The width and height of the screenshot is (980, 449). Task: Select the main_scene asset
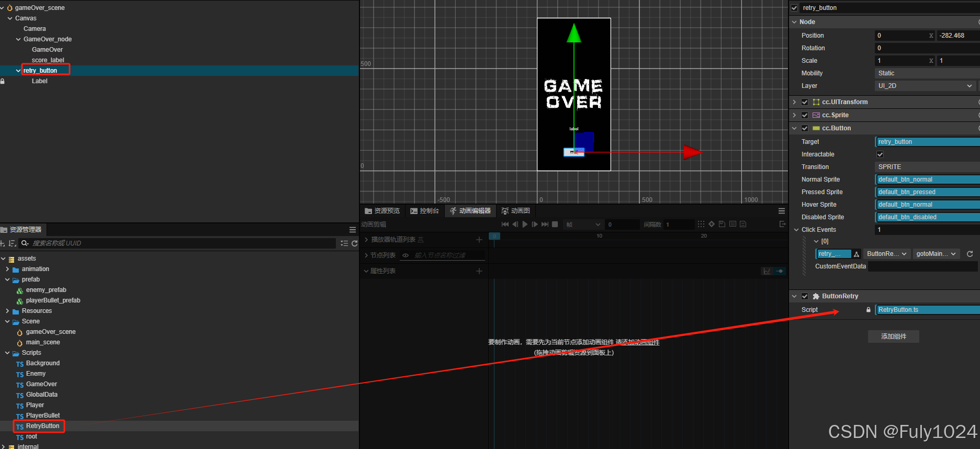point(43,342)
